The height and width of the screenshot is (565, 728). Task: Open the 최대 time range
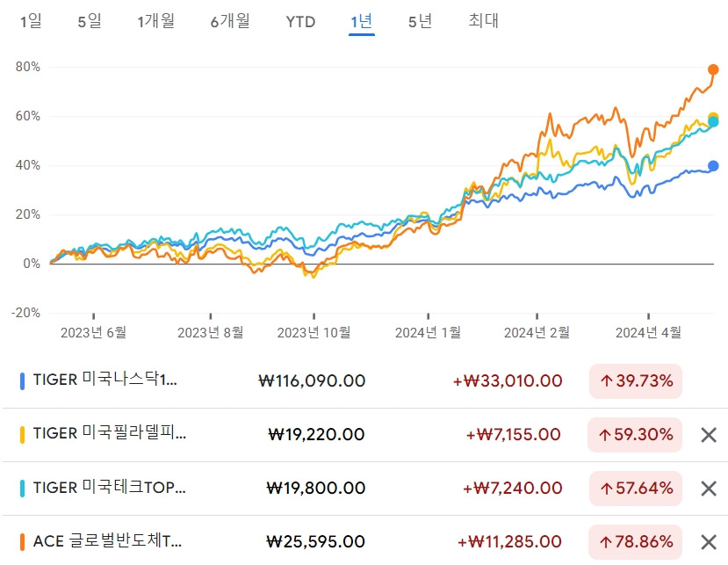483,22
